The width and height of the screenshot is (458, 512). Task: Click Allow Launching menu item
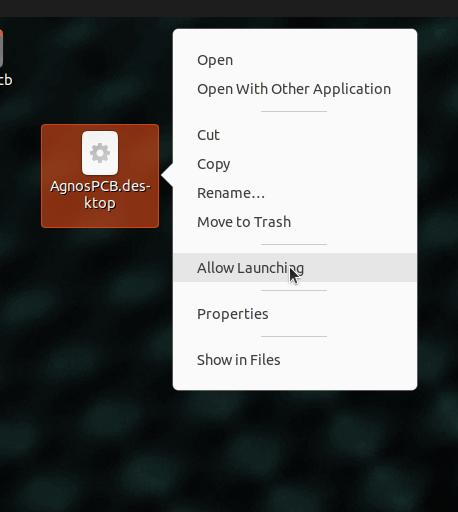(x=295, y=268)
